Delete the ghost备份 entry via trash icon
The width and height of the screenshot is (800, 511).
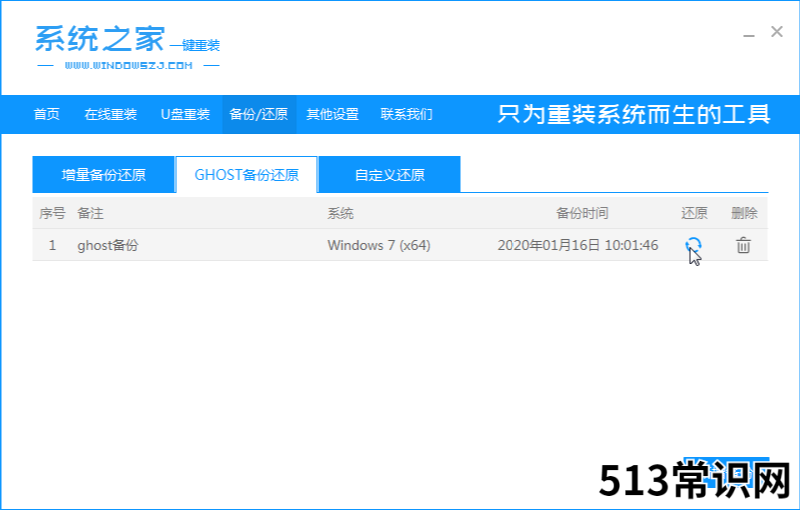743,245
